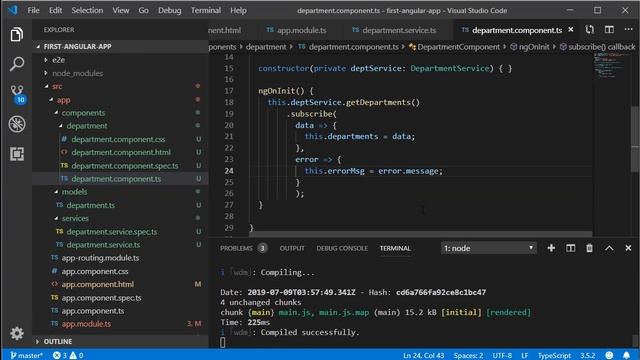640x360 pixels.
Task: Close the department.component.ts tab
Action: [571, 30]
